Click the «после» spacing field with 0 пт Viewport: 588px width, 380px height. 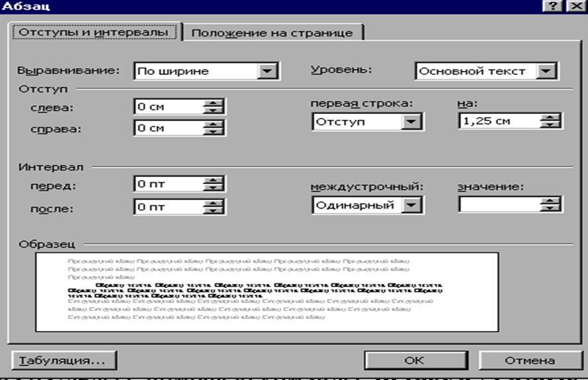tap(169, 207)
